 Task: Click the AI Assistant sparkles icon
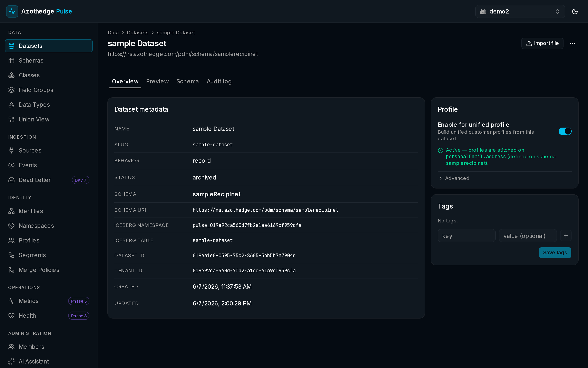pyautogui.click(x=11, y=361)
